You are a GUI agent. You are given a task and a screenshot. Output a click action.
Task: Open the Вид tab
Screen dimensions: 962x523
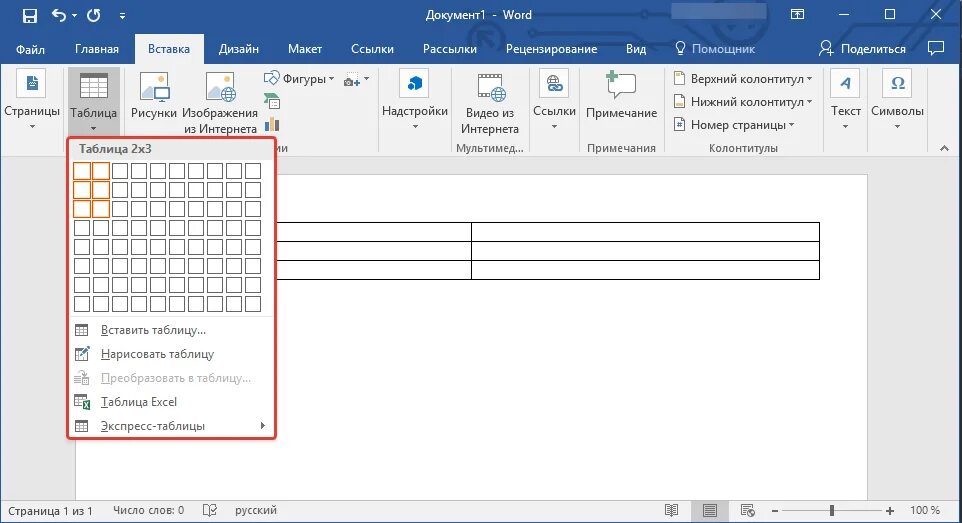(636, 49)
